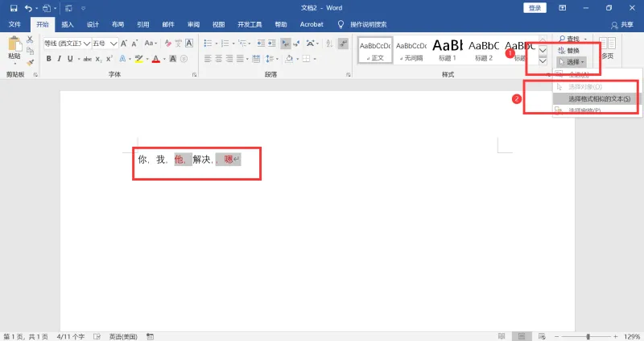Apply the 标题 2 heading style
Screen dimensions: 644x341
point(484,51)
